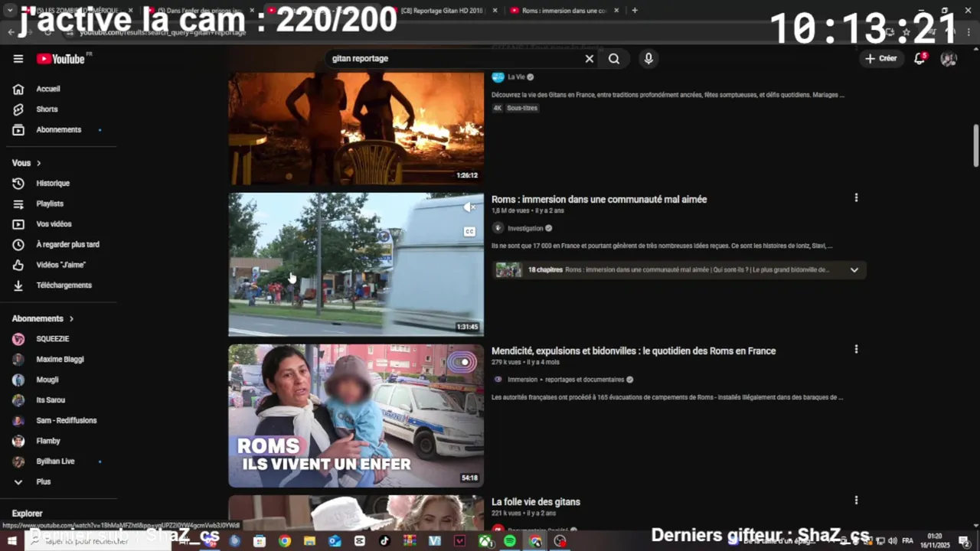Clear the search query with the X
Image resolution: width=980 pixels, height=551 pixels.
pyautogui.click(x=590, y=59)
